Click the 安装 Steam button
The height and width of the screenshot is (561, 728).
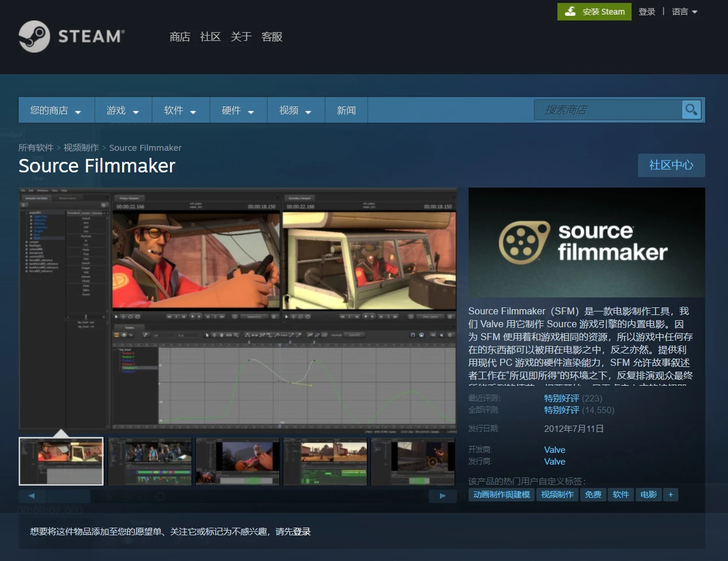point(594,12)
